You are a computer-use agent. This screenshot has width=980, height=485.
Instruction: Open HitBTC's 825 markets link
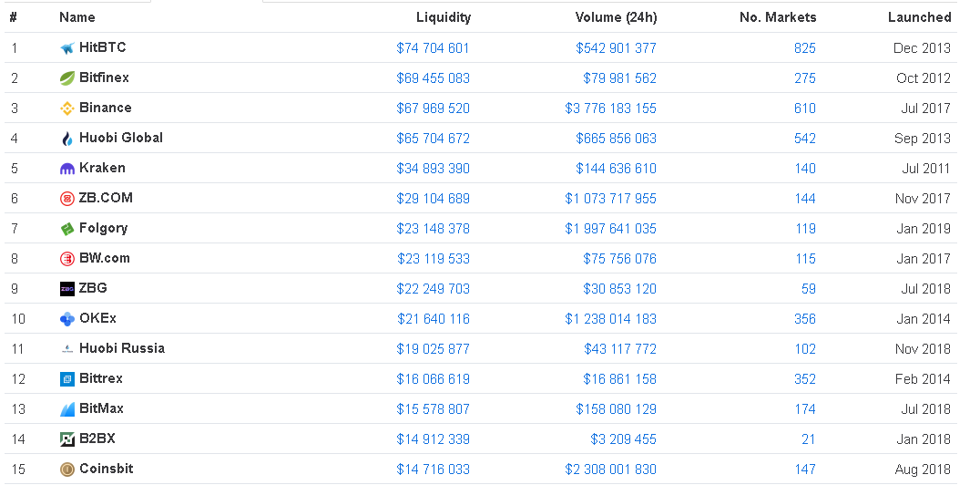(804, 48)
